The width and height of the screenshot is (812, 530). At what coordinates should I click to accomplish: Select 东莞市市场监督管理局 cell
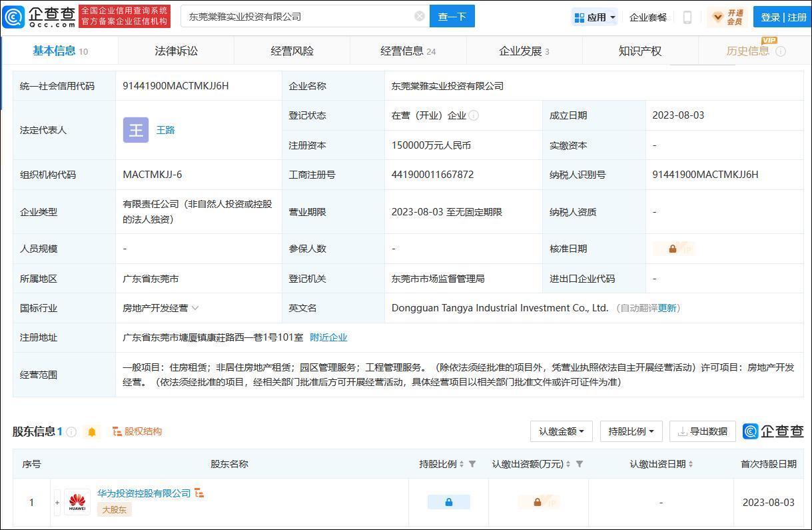(438, 279)
